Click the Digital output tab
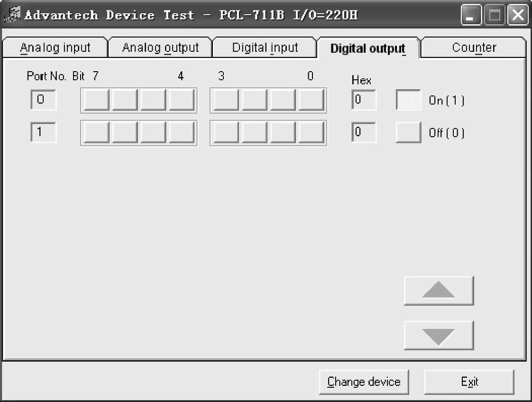This screenshot has height=402, width=532. pos(368,48)
